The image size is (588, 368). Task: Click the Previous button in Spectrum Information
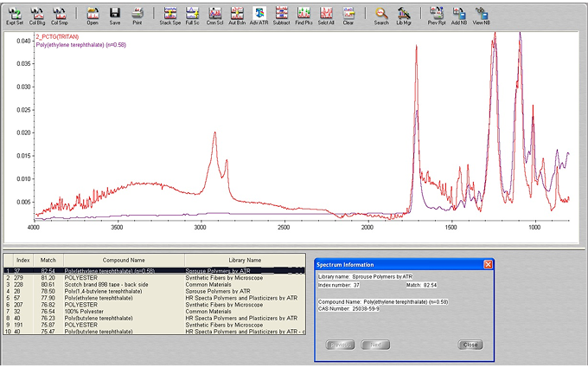[340, 345]
